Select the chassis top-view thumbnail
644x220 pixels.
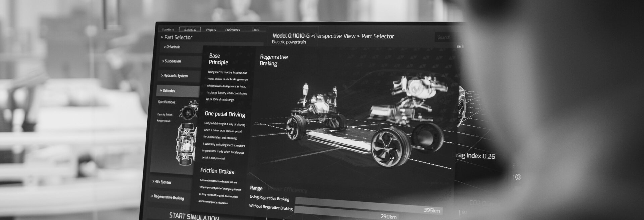187,144
